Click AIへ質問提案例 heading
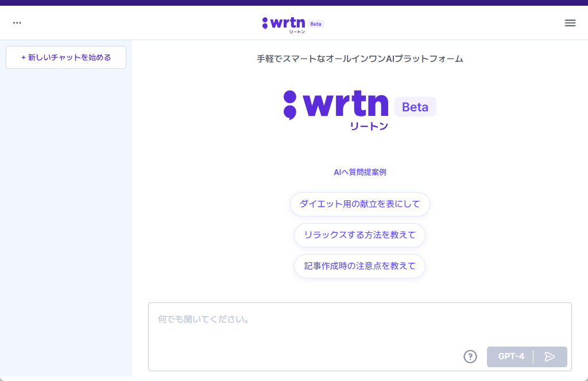The image size is (588, 381). point(359,171)
